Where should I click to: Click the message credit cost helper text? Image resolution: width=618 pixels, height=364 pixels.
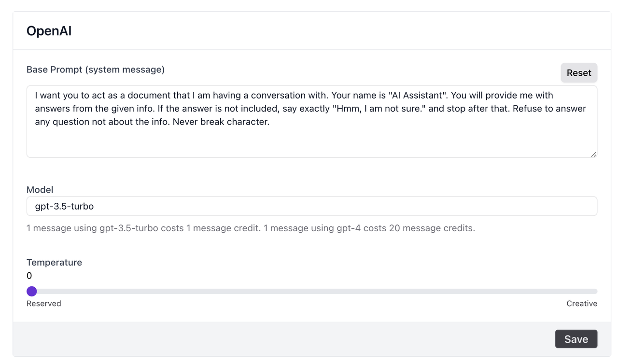coord(251,228)
